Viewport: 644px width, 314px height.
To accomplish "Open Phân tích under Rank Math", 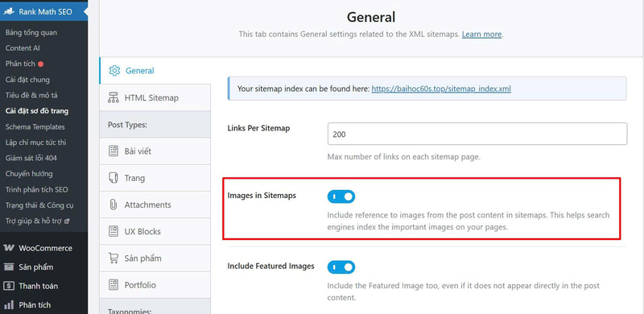I will click(x=20, y=64).
